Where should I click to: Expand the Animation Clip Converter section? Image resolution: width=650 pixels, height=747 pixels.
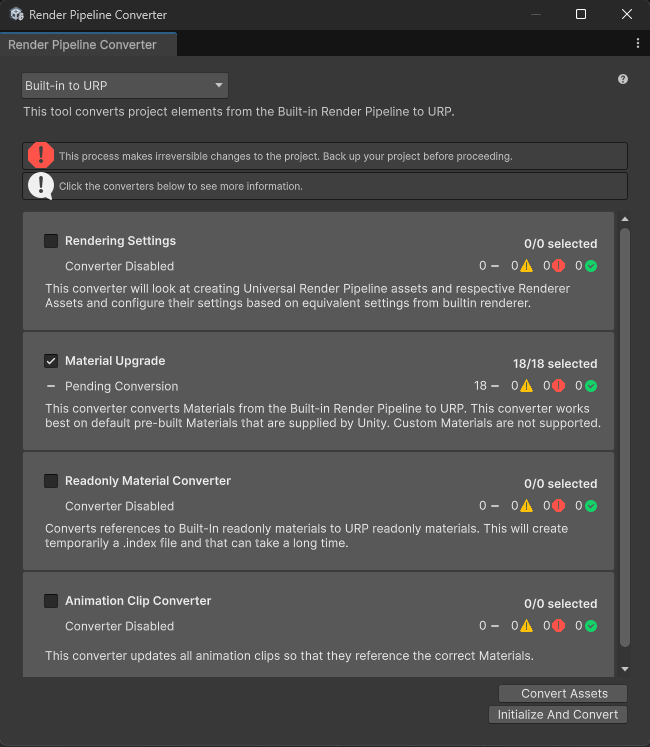click(x=318, y=624)
